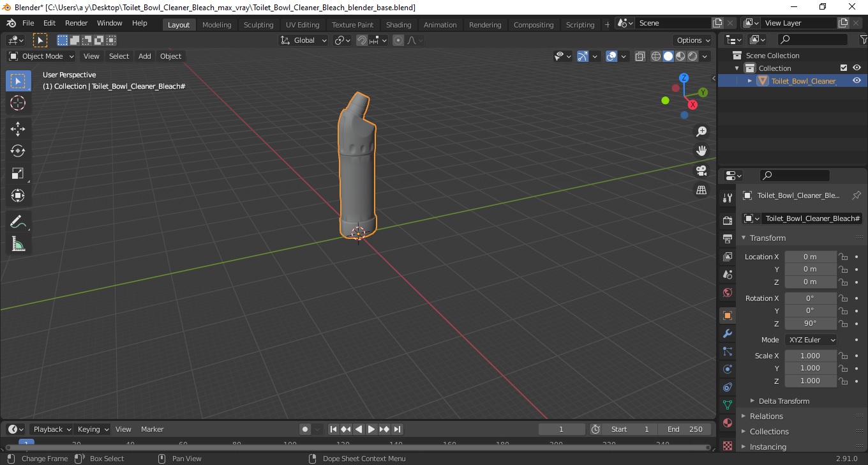Open the Scene properties tab
Viewport: 868px width, 465px height.
pyautogui.click(x=727, y=274)
